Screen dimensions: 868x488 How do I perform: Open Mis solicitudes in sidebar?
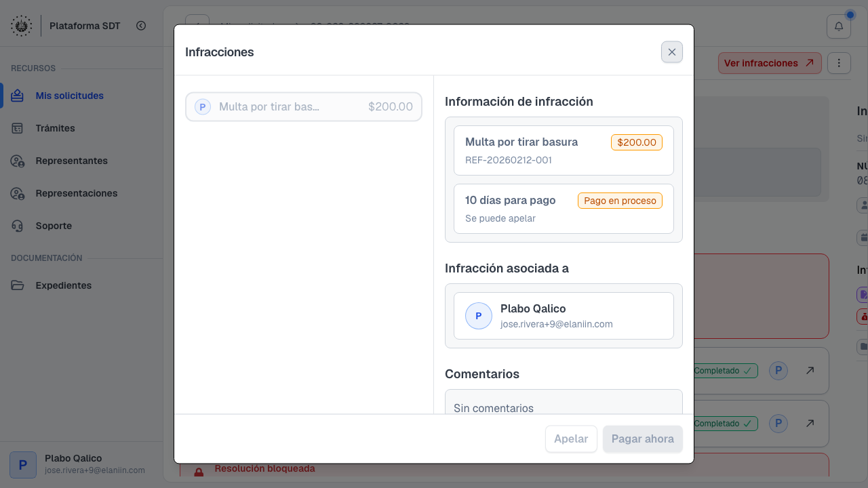click(x=82, y=96)
